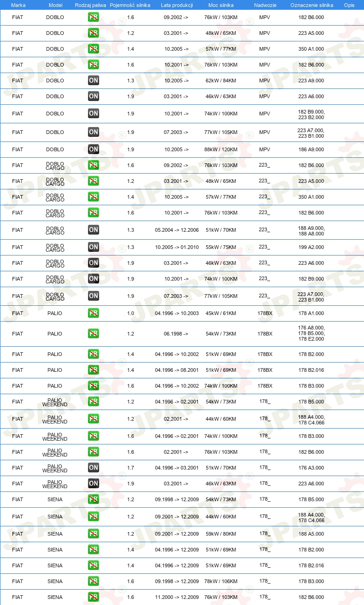Click the Pojemność silnika column header
This screenshot has width=364, height=605.
coord(130,5)
